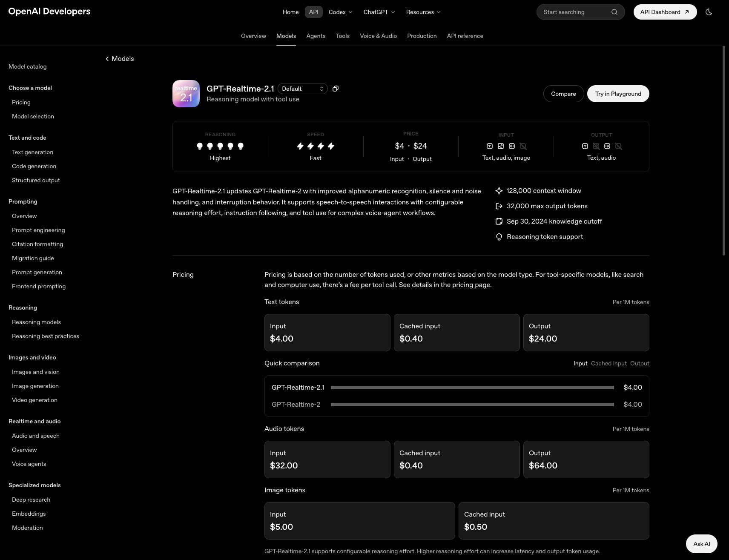Open the Tools tab
This screenshot has width=729, height=560.
pyautogui.click(x=343, y=36)
